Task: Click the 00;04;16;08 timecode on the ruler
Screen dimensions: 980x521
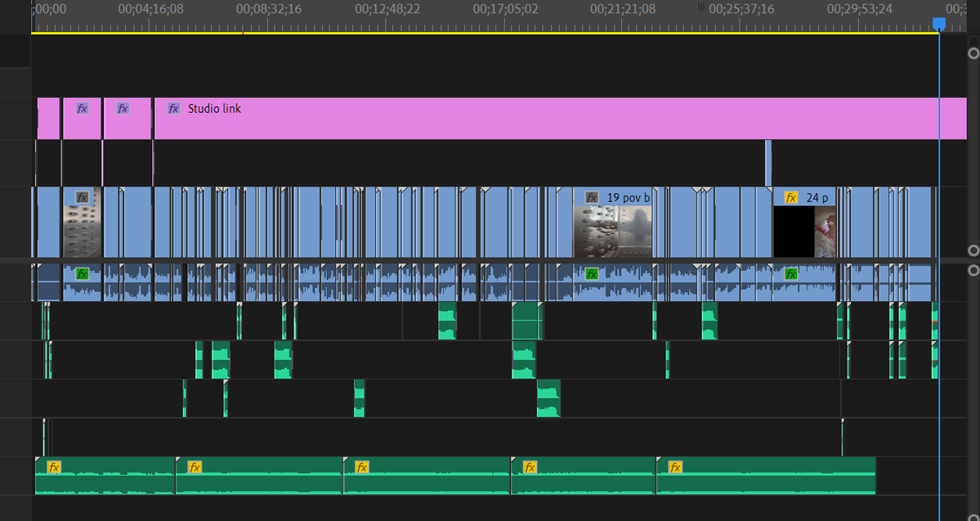Action: click(150, 9)
